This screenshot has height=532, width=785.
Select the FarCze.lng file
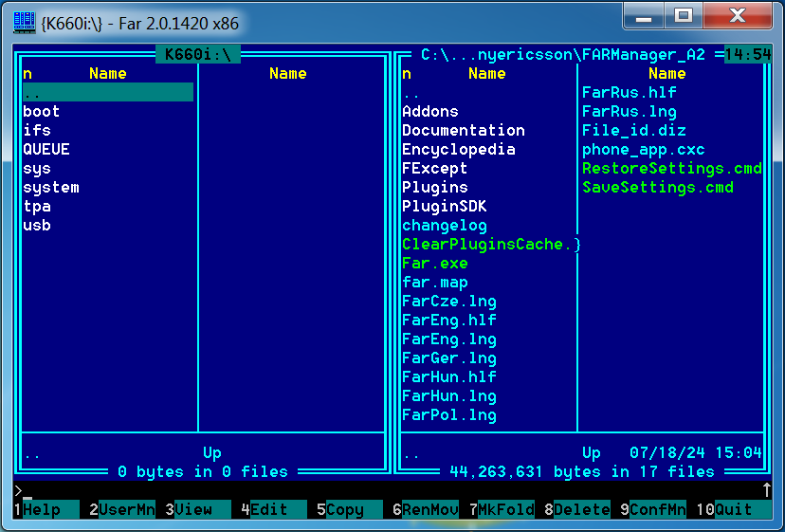[449, 302]
